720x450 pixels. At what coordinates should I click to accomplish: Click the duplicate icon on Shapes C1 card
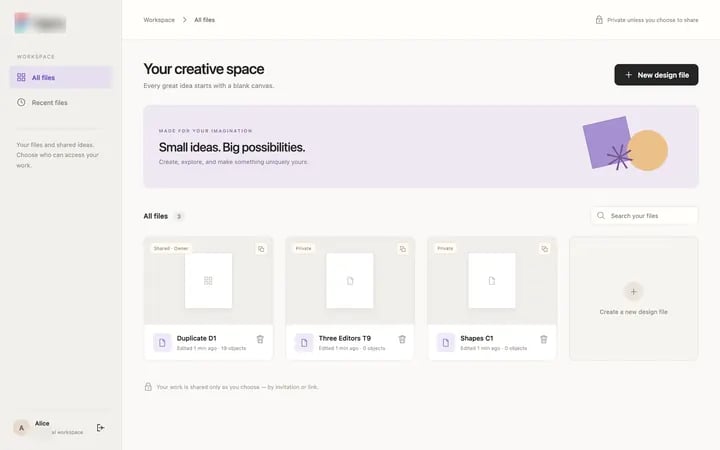[x=545, y=249]
